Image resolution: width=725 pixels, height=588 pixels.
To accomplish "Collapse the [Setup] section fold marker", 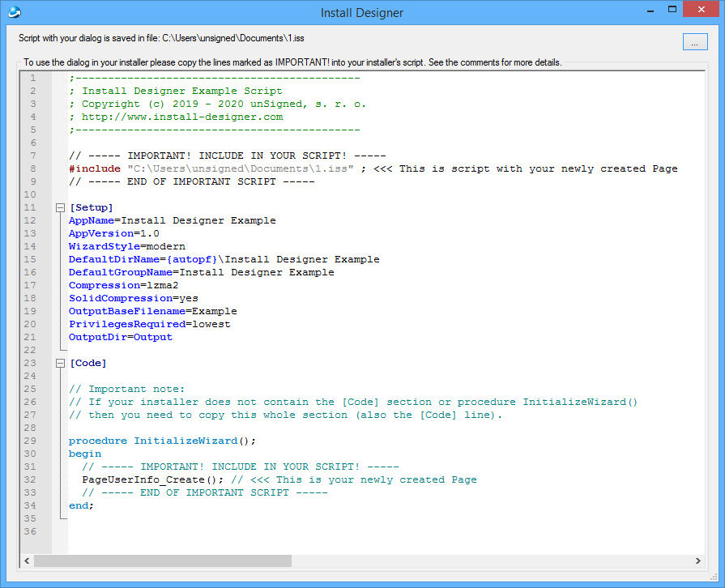I will pyautogui.click(x=60, y=207).
